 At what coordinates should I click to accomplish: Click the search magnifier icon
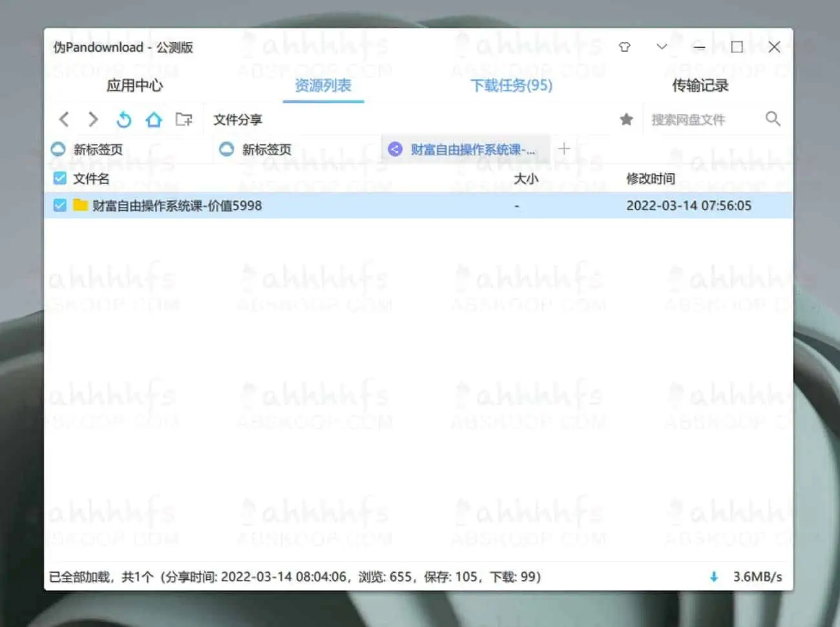773,119
